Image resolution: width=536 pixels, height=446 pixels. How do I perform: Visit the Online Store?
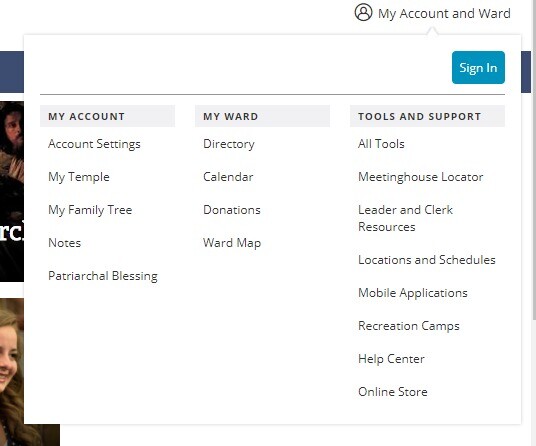point(393,392)
